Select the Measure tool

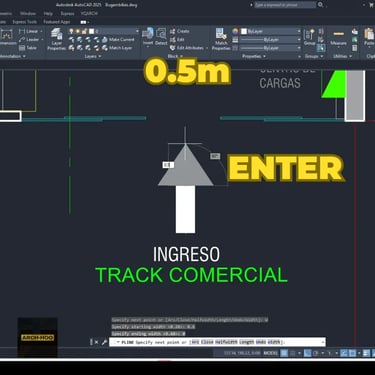(x=338, y=37)
